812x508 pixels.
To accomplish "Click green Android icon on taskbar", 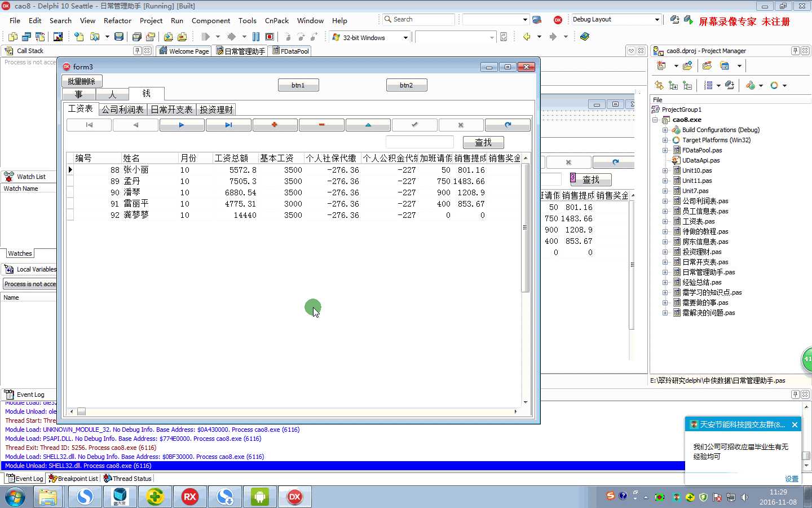I will [259, 497].
